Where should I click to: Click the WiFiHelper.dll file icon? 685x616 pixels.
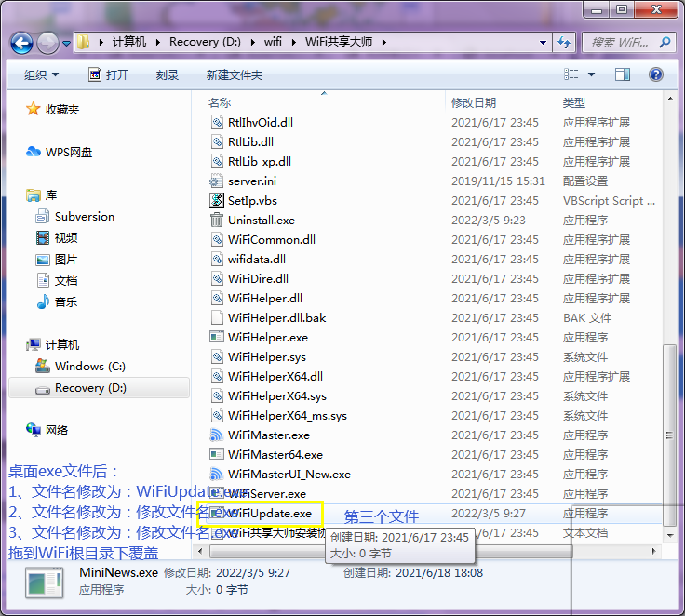(x=217, y=299)
